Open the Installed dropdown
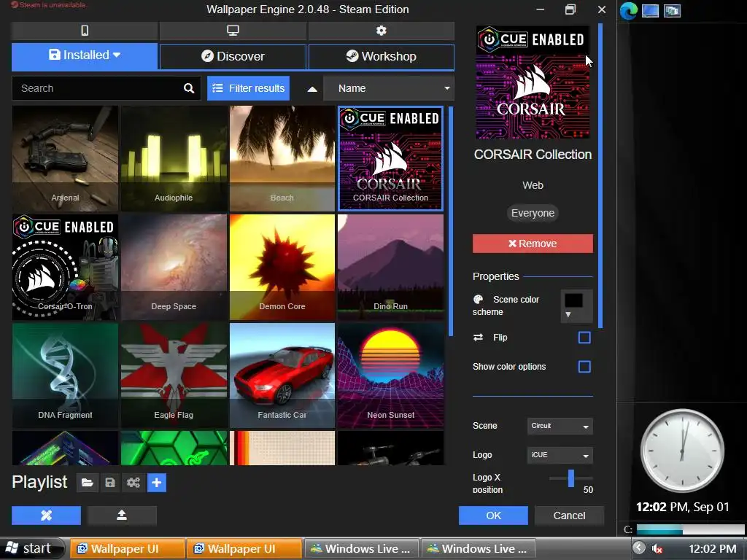The height and width of the screenshot is (560, 747). tap(85, 55)
